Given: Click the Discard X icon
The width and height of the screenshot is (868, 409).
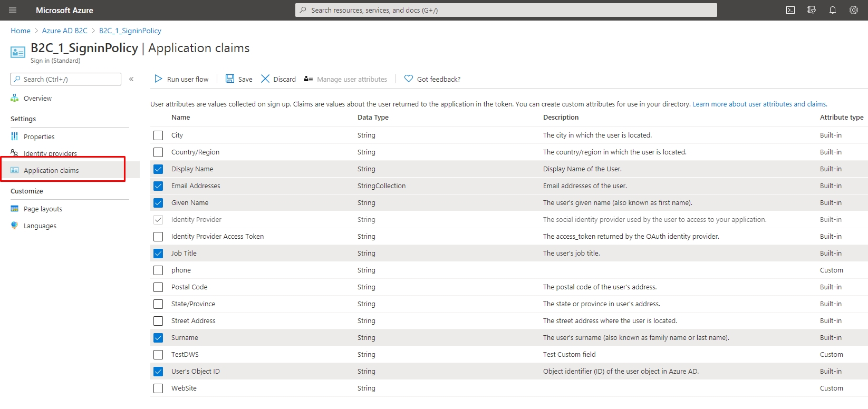Looking at the screenshot, I should 265,79.
